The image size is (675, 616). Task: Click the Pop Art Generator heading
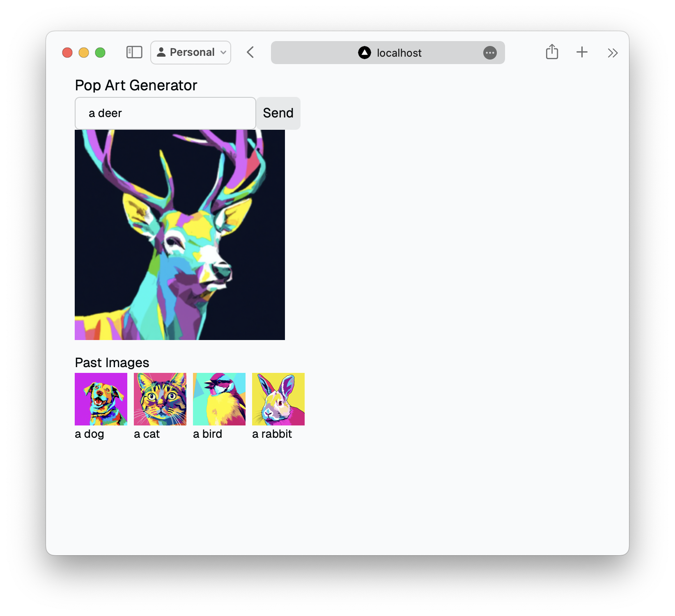point(136,85)
